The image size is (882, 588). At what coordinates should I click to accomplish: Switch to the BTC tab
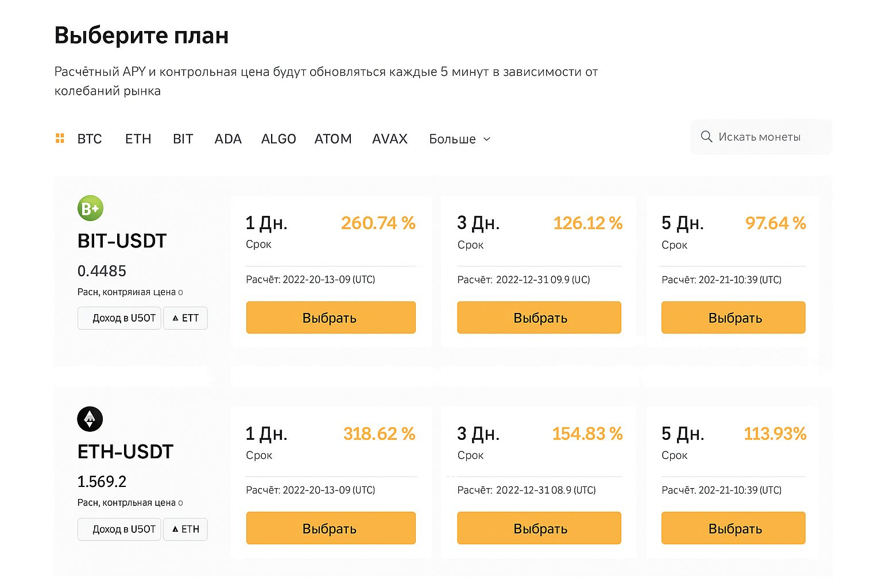90,139
